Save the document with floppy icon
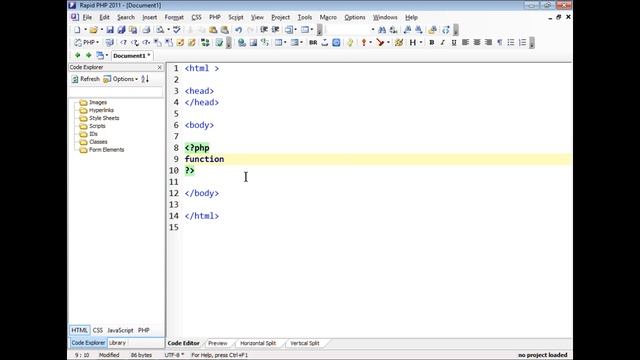The image size is (640, 360). tap(110, 30)
